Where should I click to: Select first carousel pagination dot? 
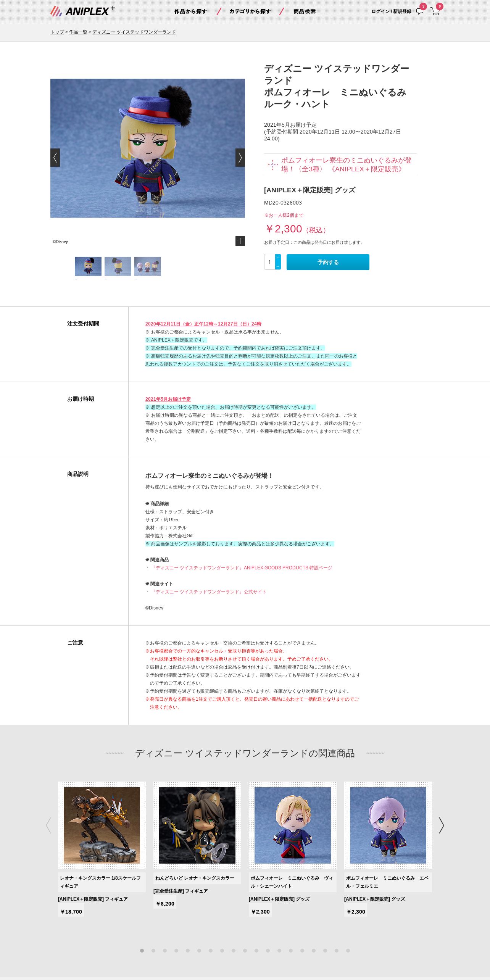tap(142, 951)
